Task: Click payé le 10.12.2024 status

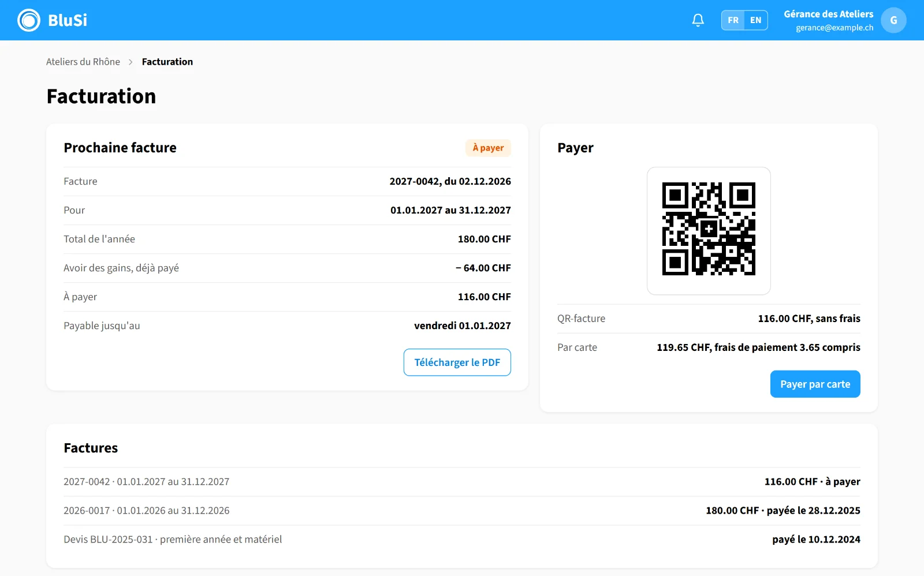Action: pos(816,540)
